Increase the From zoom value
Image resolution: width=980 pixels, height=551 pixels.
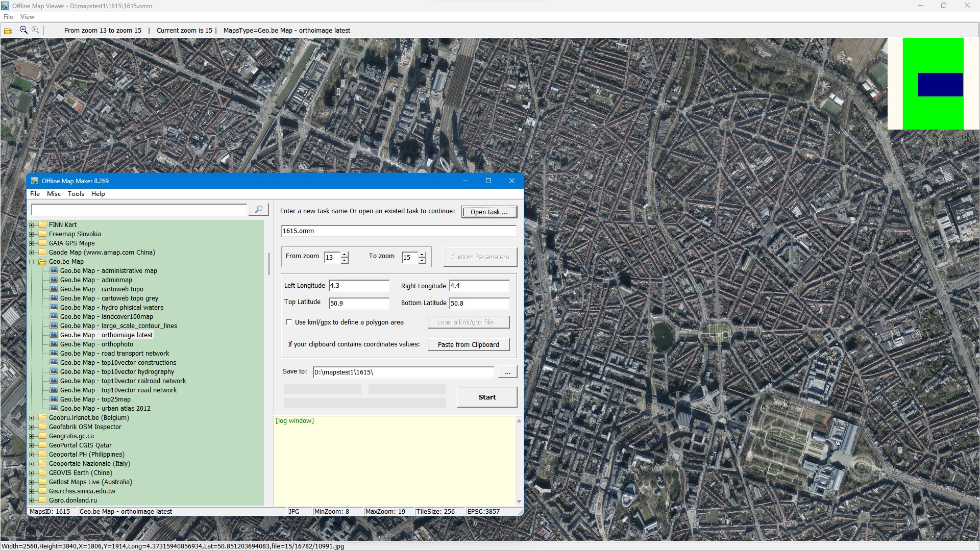tap(345, 254)
